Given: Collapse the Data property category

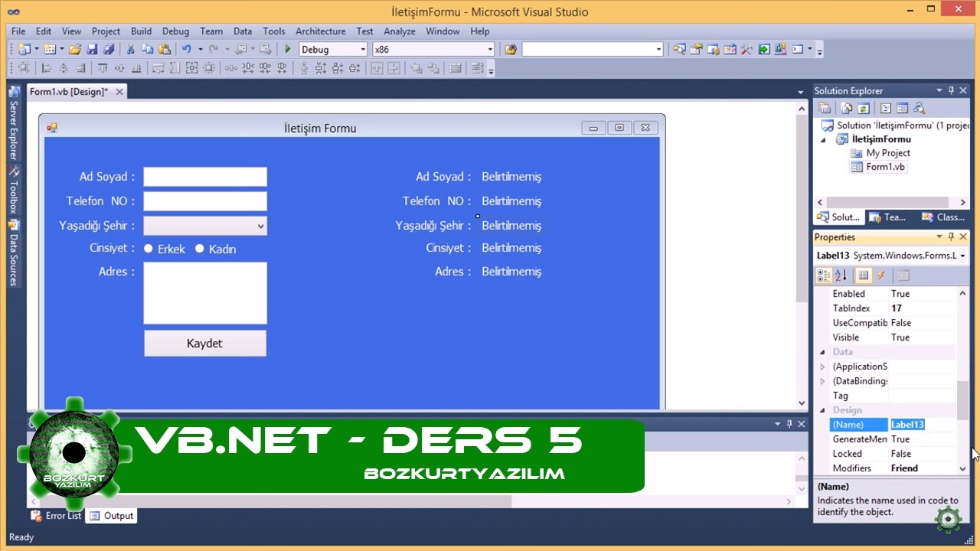Looking at the screenshot, I should pyautogui.click(x=823, y=352).
